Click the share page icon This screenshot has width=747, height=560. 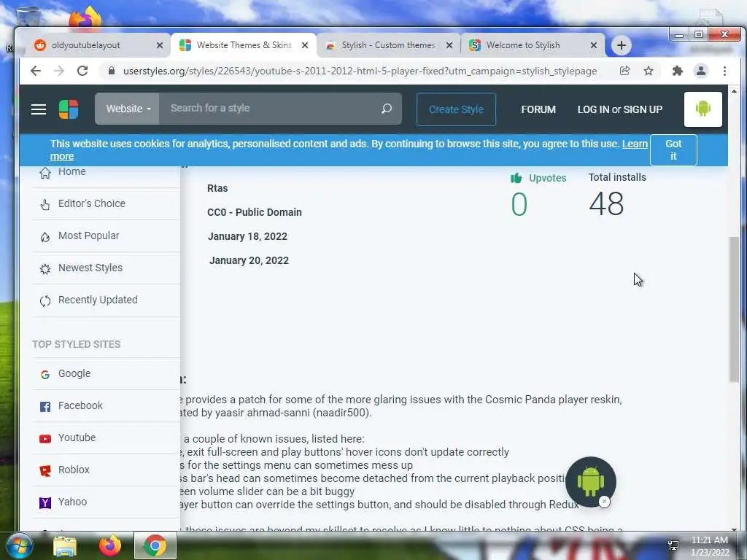624,71
